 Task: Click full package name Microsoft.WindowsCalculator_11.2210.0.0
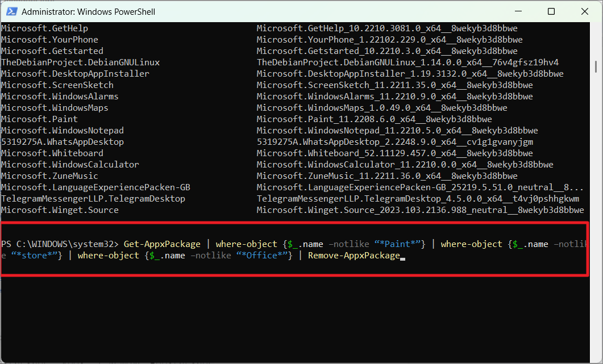tap(405, 165)
